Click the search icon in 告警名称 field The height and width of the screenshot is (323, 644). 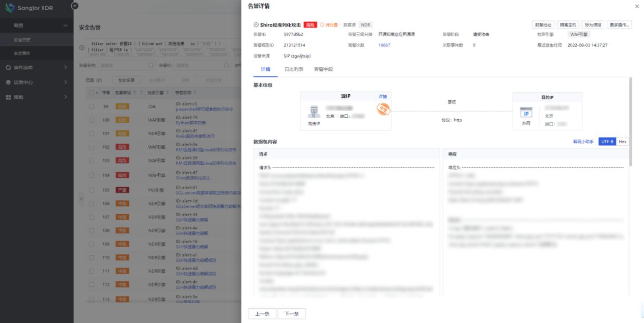tap(150, 65)
